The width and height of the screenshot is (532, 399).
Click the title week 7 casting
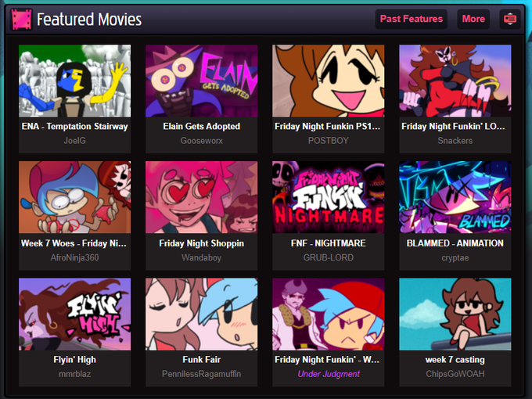pyautogui.click(x=455, y=360)
